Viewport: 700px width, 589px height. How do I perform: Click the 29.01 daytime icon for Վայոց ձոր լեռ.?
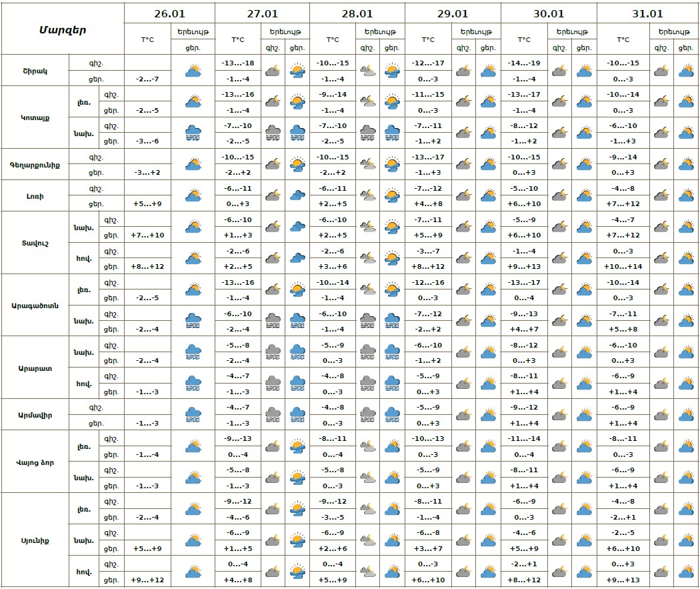[488, 446]
